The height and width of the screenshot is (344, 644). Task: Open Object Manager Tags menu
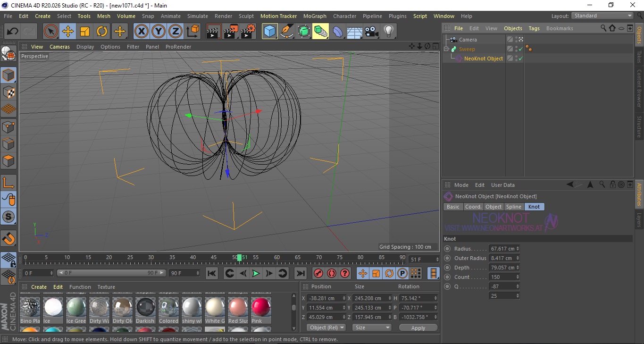[534, 28]
